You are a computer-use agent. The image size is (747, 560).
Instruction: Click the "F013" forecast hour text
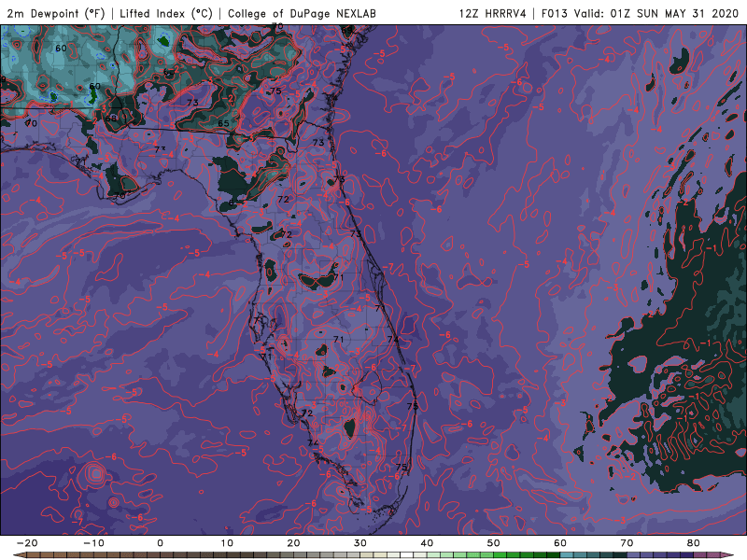click(x=555, y=13)
